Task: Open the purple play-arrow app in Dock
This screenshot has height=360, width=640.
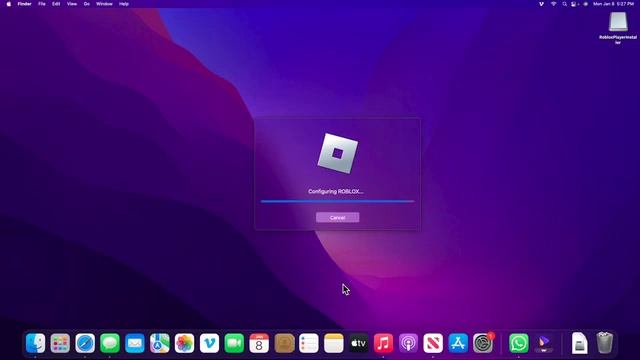Action: [544, 343]
